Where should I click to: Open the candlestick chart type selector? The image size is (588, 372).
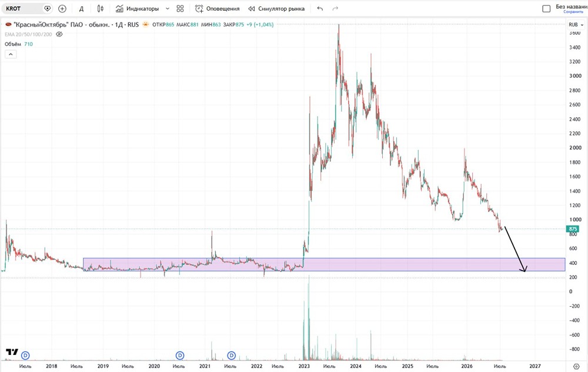[x=100, y=8]
